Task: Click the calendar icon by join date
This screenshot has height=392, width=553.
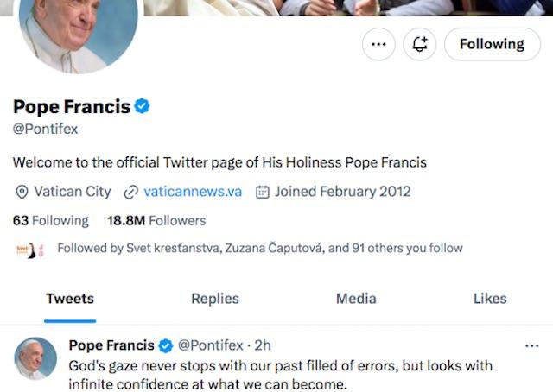Action: [263, 192]
